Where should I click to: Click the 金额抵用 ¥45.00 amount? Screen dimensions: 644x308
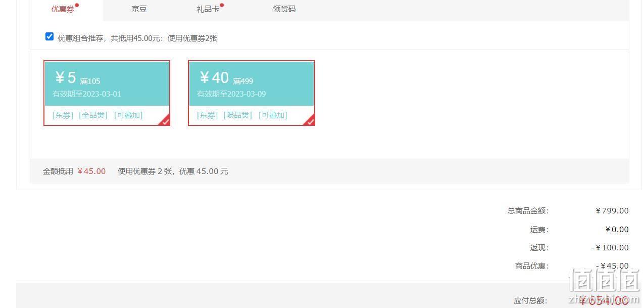(91, 171)
